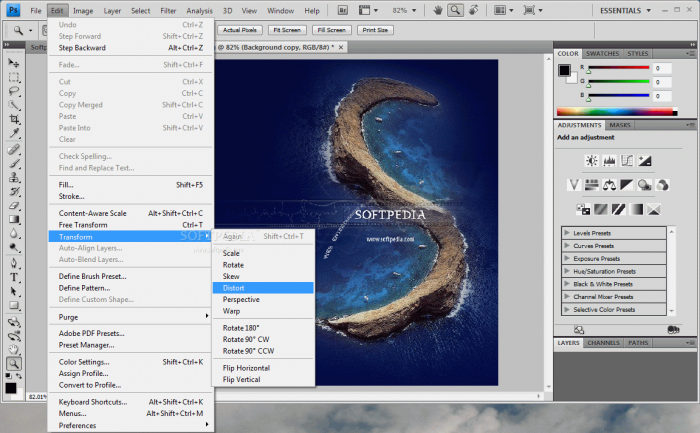
Task: Expand Curves Presets list
Action: 567,246
